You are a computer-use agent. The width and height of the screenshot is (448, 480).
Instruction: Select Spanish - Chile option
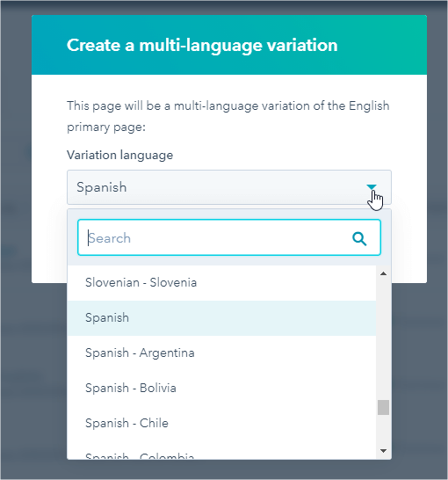221,424
